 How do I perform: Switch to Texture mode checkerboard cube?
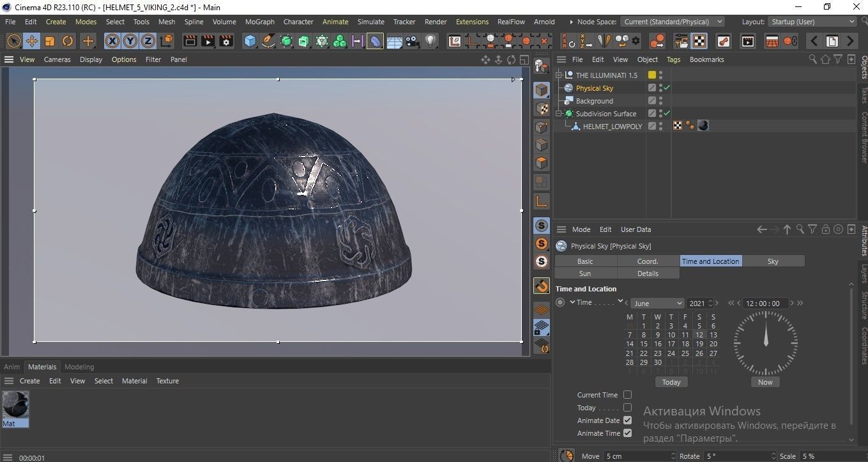pyautogui.click(x=542, y=108)
